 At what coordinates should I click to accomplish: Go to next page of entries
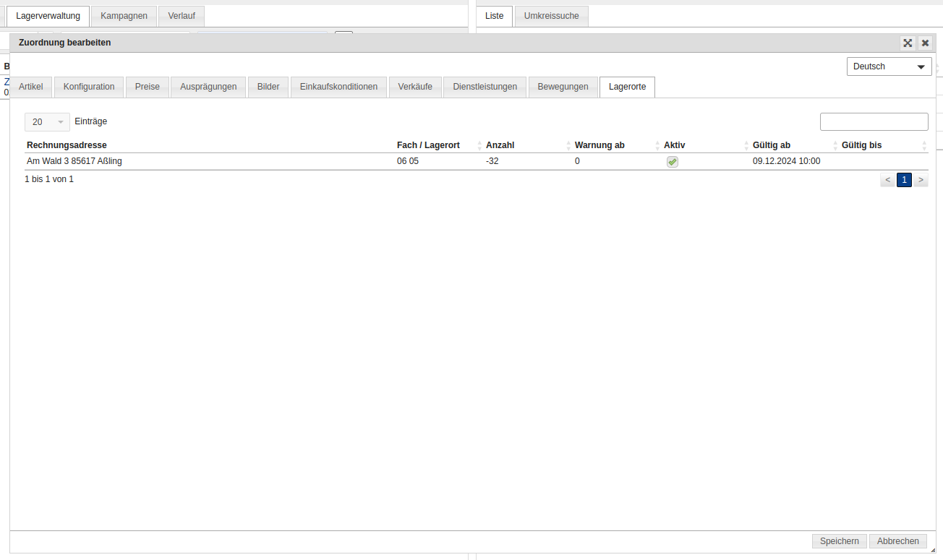point(921,180)
